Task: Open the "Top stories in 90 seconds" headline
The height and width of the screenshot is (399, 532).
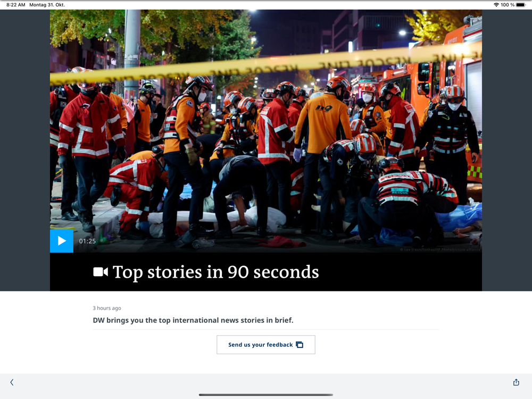Action: click(x=216, y=272)
